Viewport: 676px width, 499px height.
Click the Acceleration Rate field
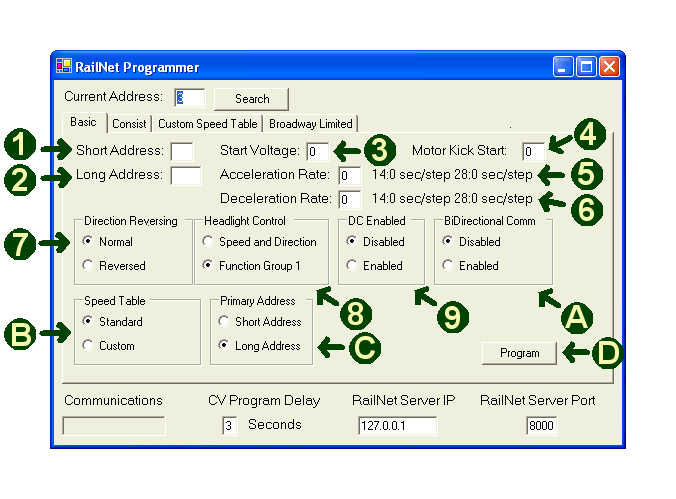(349, 176)
